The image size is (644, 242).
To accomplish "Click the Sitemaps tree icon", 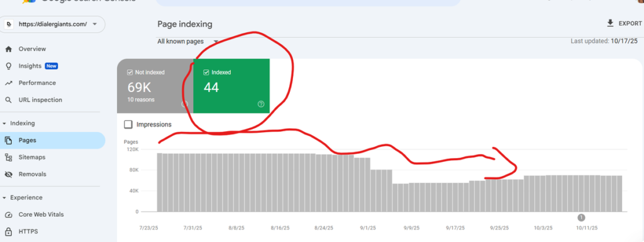I will [8, 157].
